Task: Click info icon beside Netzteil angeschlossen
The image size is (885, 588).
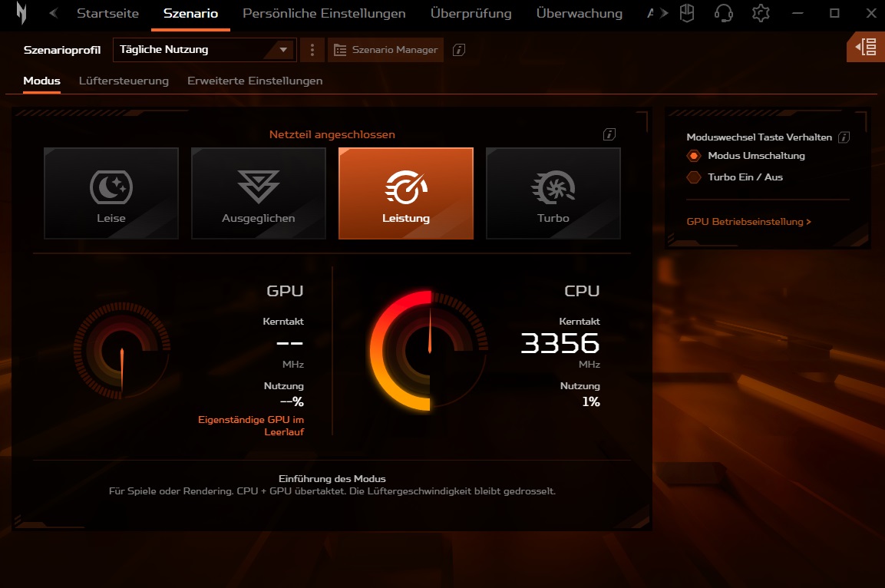Action: [x=609, y=134]
